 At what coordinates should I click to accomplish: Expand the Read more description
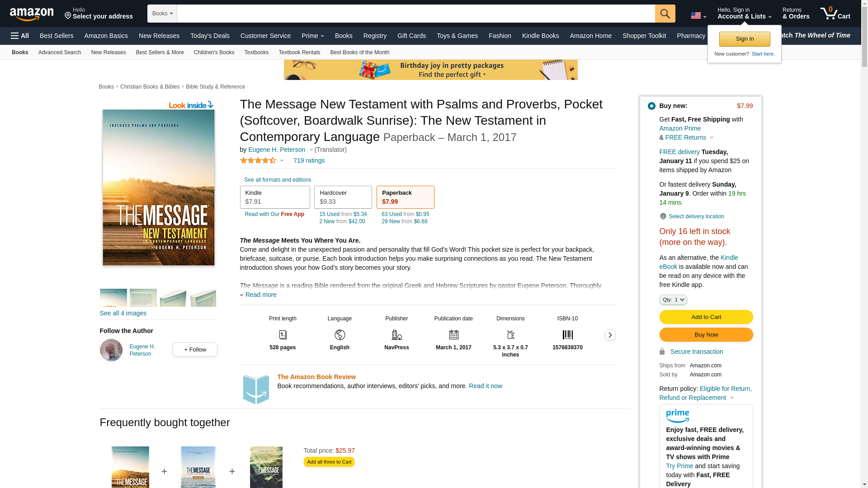coord(261,295)
